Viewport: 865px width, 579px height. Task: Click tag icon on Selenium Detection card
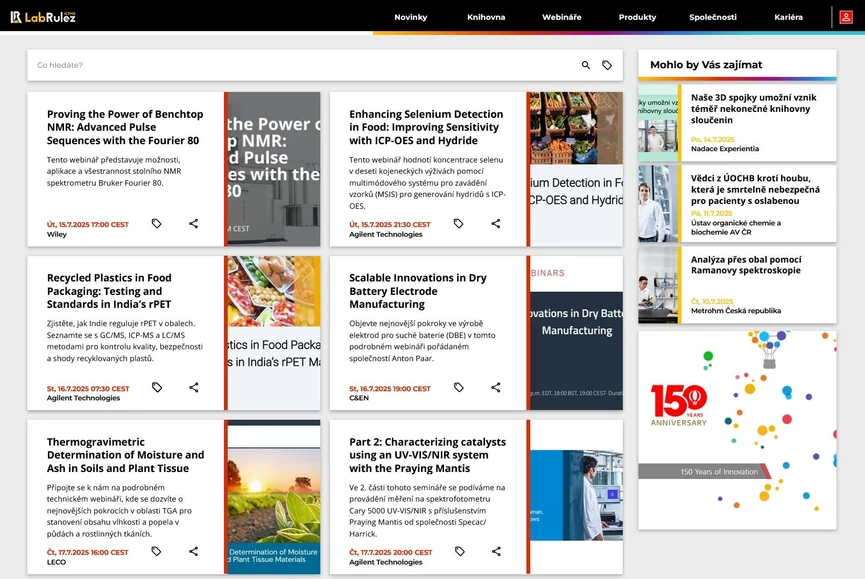coord(458,223)
